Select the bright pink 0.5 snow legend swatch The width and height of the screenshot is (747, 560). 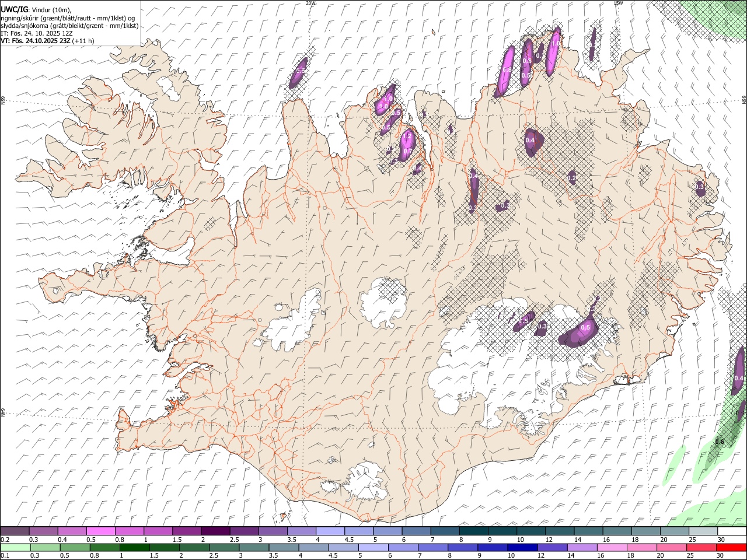tap(101, 531)
